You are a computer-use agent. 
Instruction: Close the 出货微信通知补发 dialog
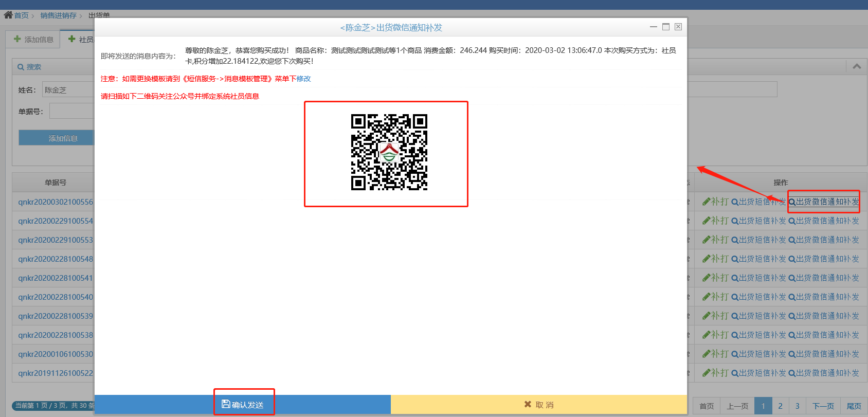pyautogui.click(x=678, y=27)
